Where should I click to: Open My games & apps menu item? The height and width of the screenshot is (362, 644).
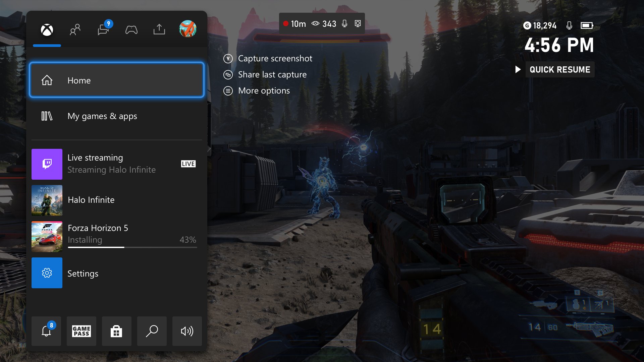pos(117,116)
